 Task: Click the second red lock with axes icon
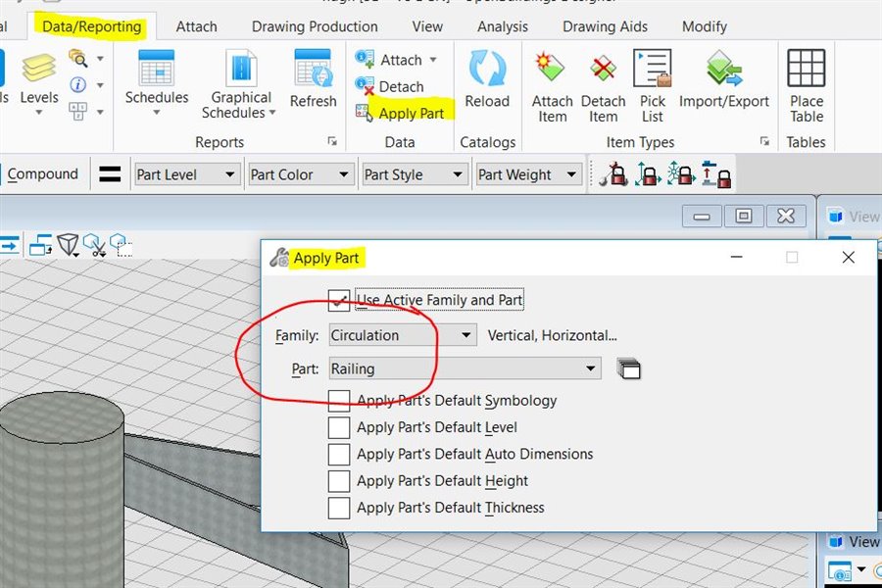648,173
